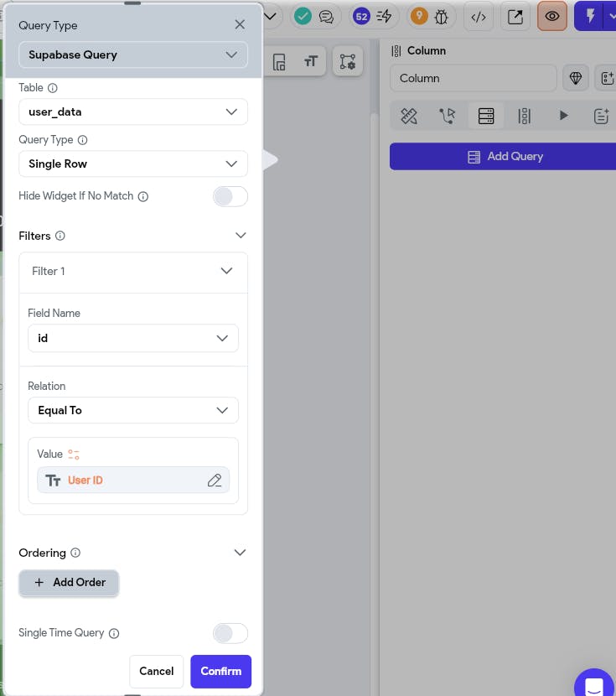Show info tooltip for Single Time Query
The width and height of the screenshot is (616, 696).
click(114, 633)
